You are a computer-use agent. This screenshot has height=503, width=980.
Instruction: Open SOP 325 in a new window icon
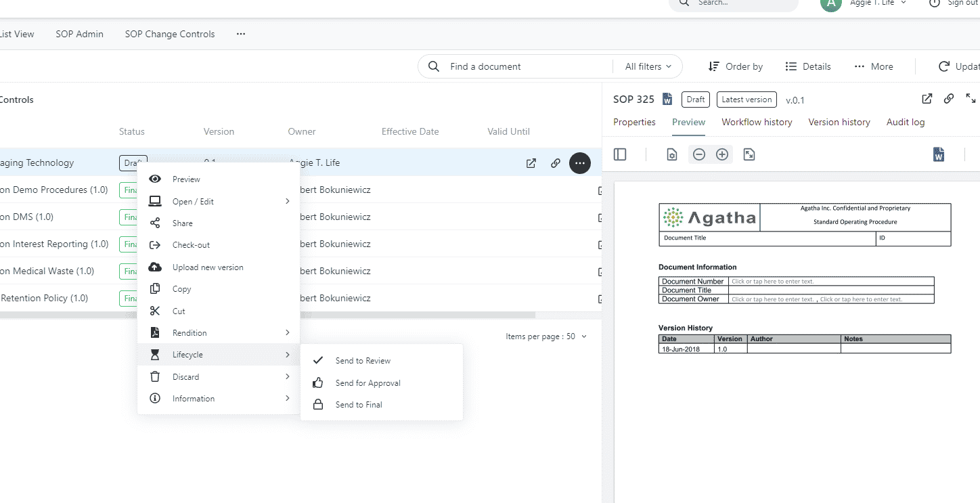927,99
